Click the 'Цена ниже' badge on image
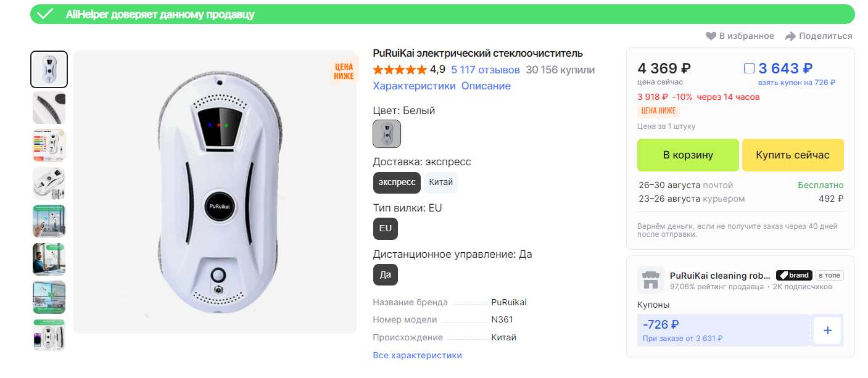The width and height of the screenshot is (868, 378). [x=344, y=72]
